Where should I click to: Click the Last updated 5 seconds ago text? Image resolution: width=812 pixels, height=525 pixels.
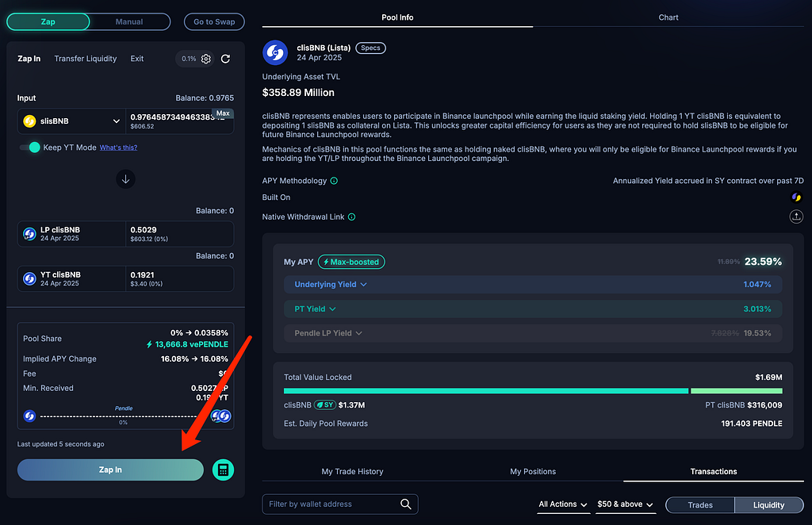pyautogui.click(x=60, y=444)
